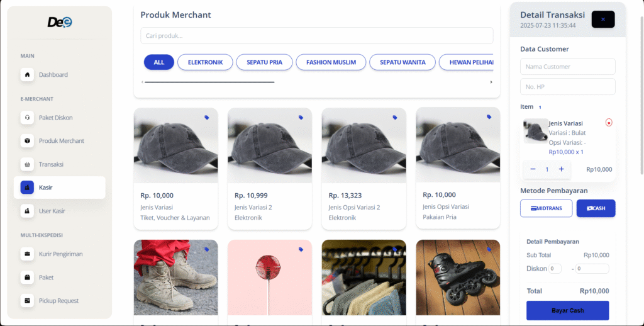This screenshot has width=644, height=326.
Task: Open Kurir Pengiriman briefcase icon
Action: click(27, 254)
